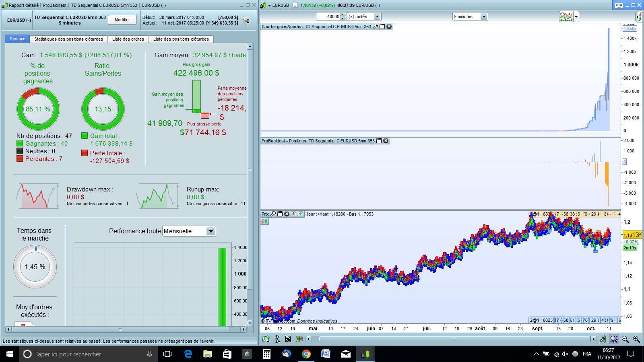644x362 pixels.
Task: Click the black Neutres legend swatch
Action: tap(20, 151)
